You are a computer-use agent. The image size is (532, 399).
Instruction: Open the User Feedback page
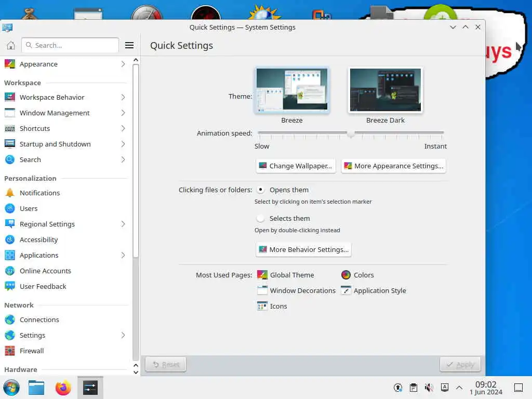click(x=65, y=286)
